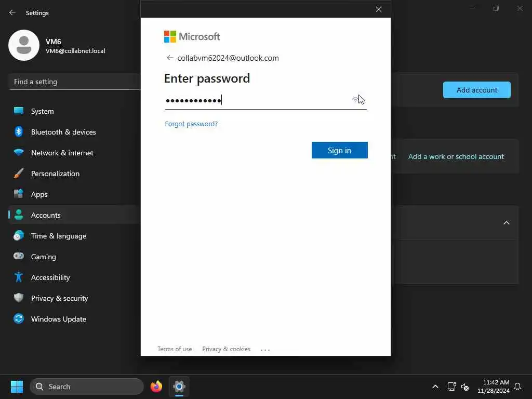Go back from collabvm62024@outlook.com
The height and width of the screenshot is (399, 532).
[x=170, y=58]
